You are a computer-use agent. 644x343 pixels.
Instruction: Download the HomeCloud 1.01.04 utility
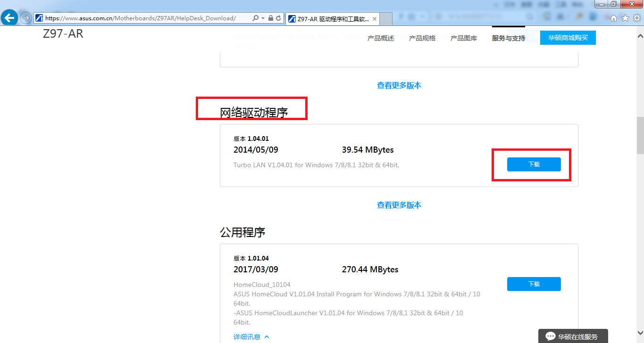534,284
